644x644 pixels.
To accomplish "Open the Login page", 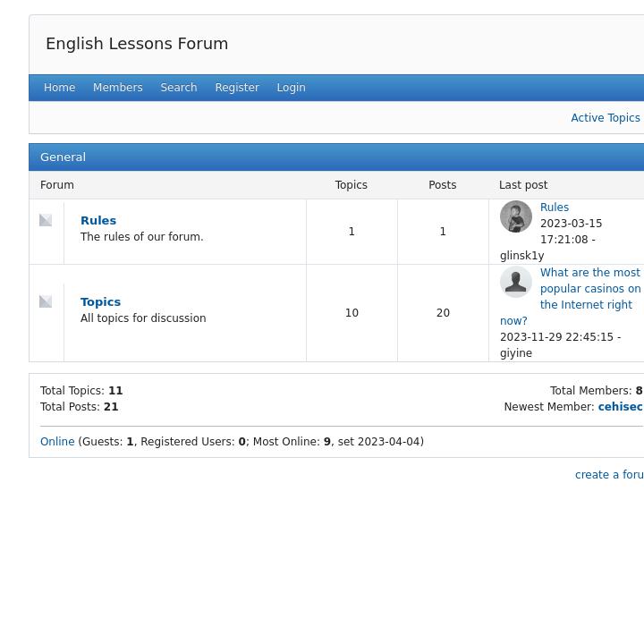I will [291, 88].
